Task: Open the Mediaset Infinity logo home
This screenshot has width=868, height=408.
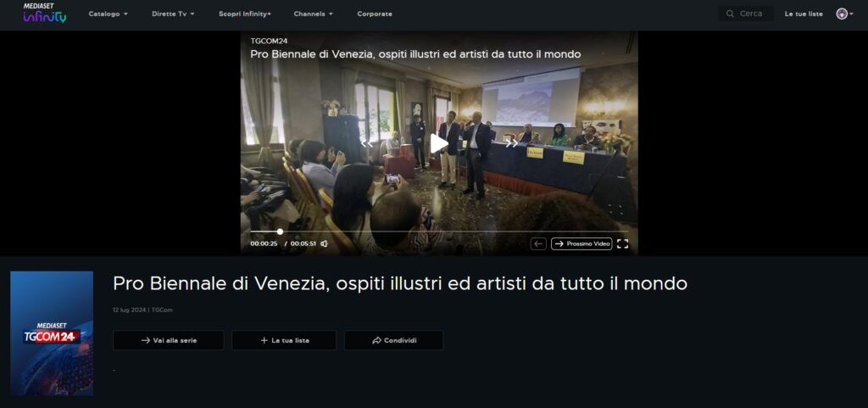Action: pyautogui.click(x=45, y=14)
